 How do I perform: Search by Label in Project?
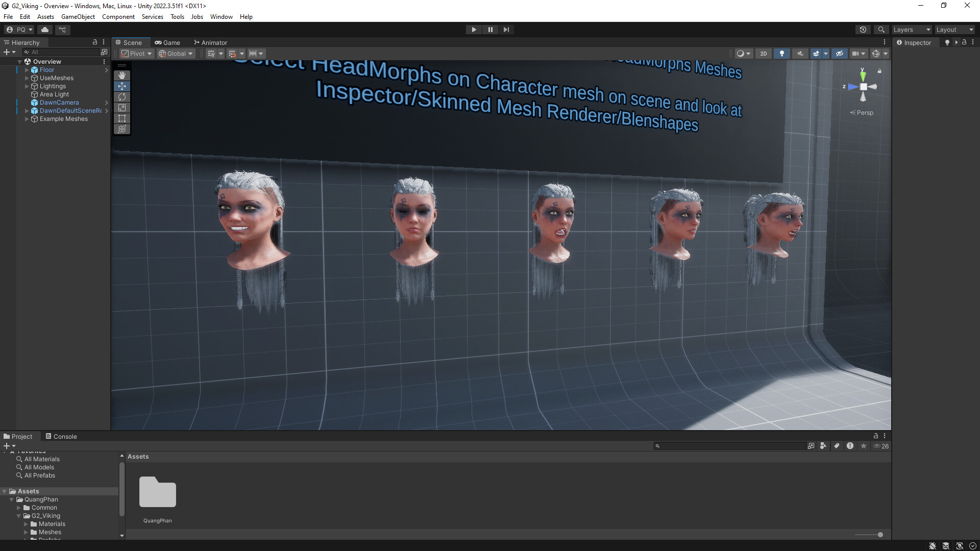837,446
